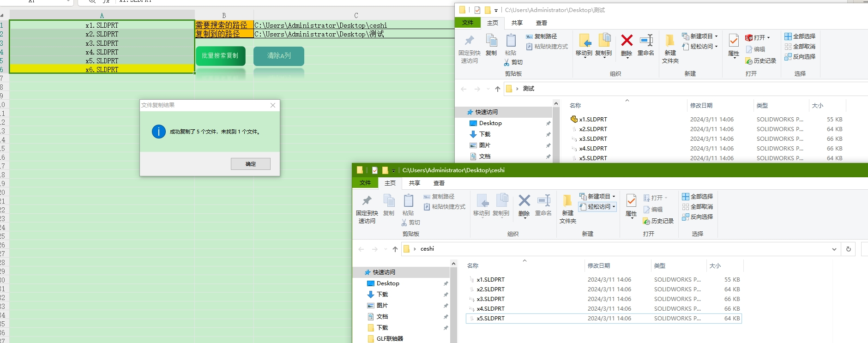This screenshot has height=343, width=868.
Task: Switch to the 共享 tab in the ceshi window
Action: [415, 183]
